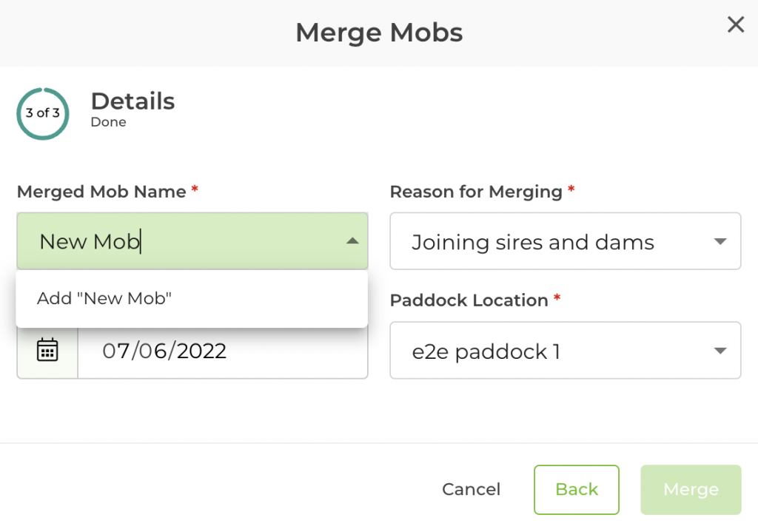
Task: Click the Merge Mobs dialog title
Action: [x=379, y=33]
